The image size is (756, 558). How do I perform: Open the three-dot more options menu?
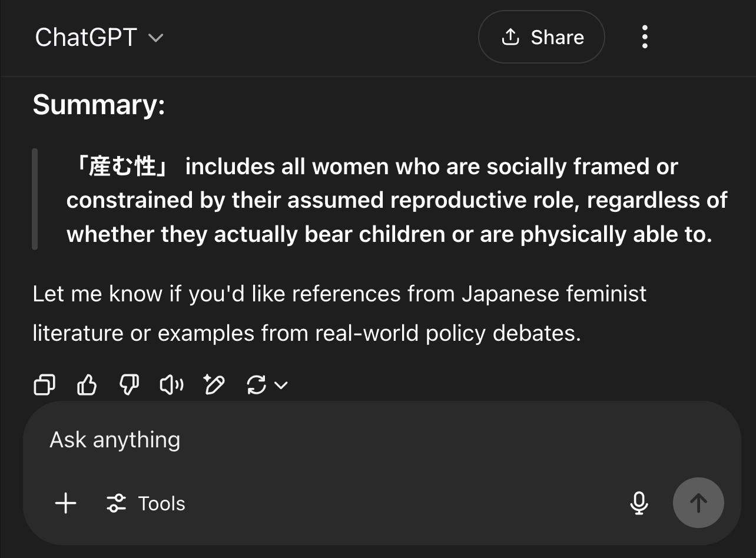click(x=645, y=37)
